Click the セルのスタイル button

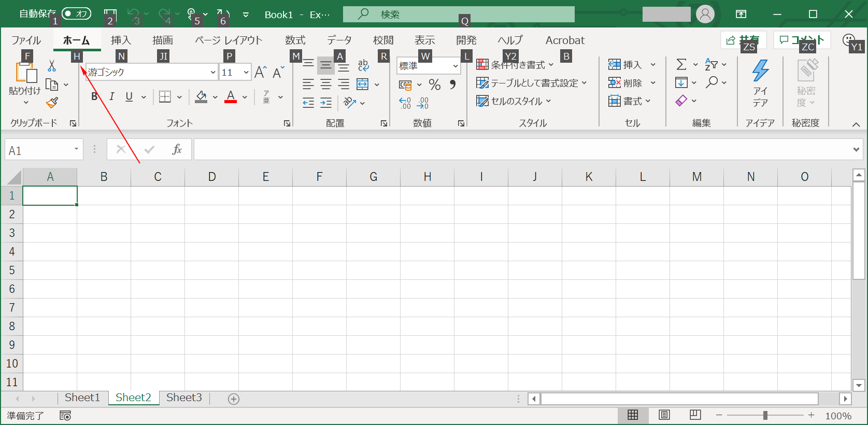point(514,101)
